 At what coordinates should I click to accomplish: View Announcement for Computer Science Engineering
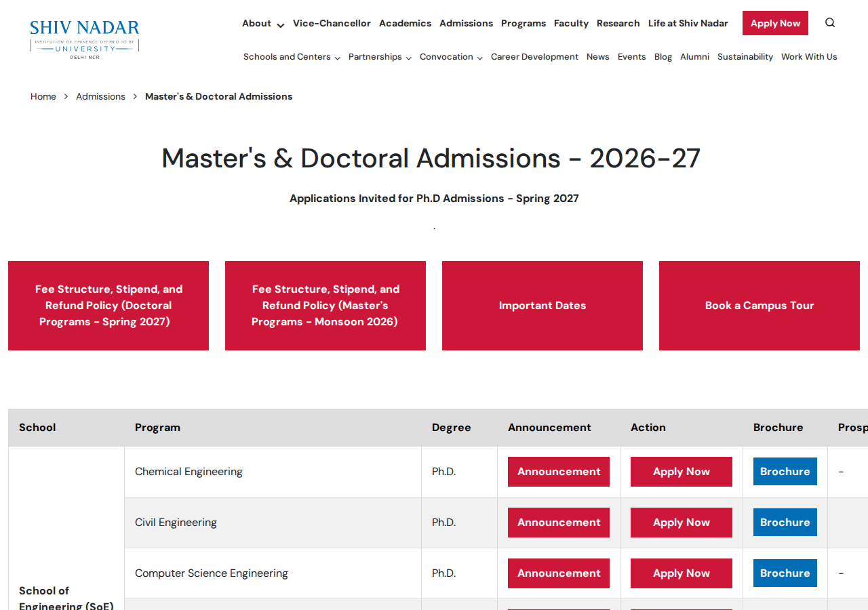[559, 573]
